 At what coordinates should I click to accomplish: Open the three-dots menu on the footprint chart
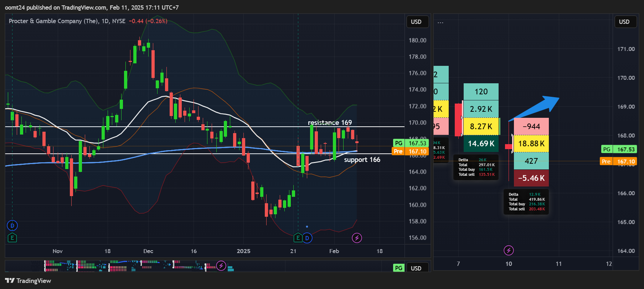pyautogui.click(x=441, y=22)
